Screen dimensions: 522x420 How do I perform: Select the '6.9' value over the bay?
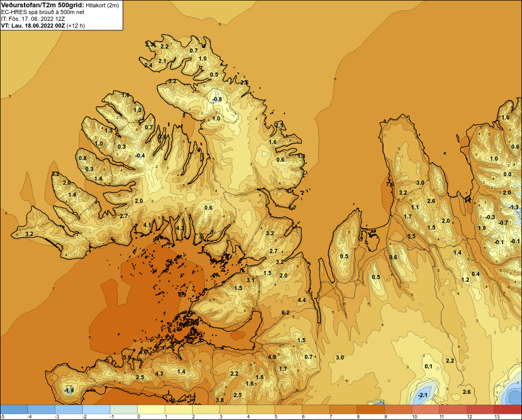pos(182,295)
